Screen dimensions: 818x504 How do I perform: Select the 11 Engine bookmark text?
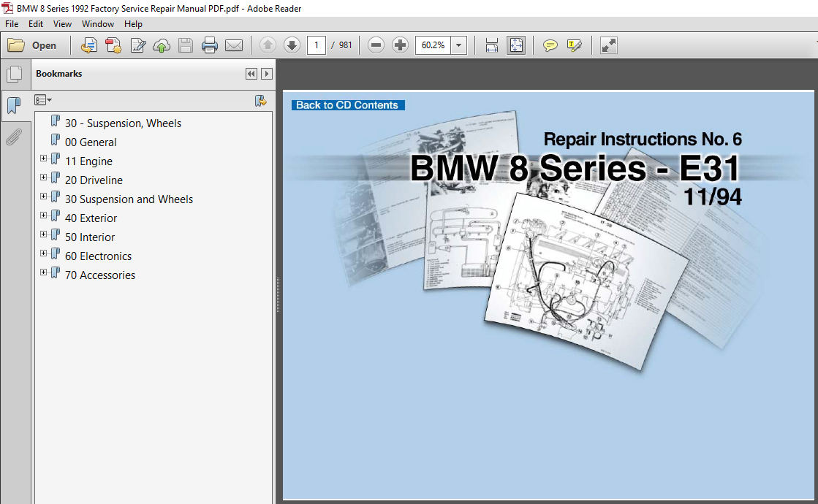pos(88,161)
